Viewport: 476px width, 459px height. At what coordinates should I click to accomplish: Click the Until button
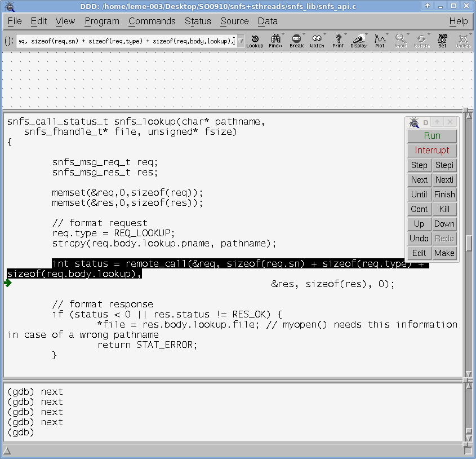[419, 194]
